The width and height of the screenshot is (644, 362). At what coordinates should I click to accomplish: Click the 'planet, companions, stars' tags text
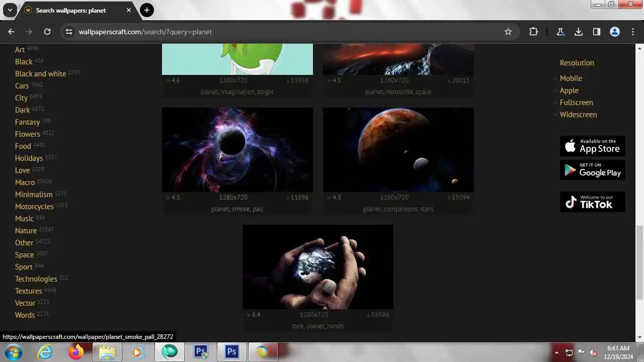[x=398, y=209]
